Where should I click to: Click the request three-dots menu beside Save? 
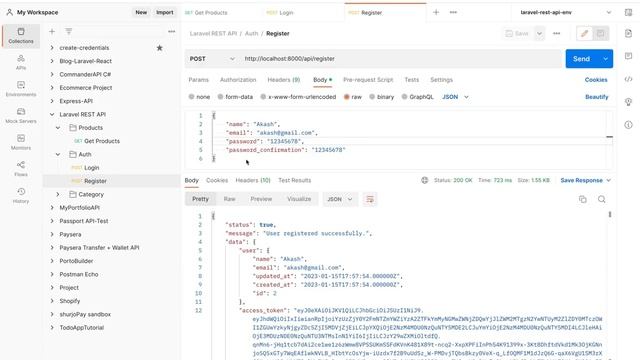point(556,33)
